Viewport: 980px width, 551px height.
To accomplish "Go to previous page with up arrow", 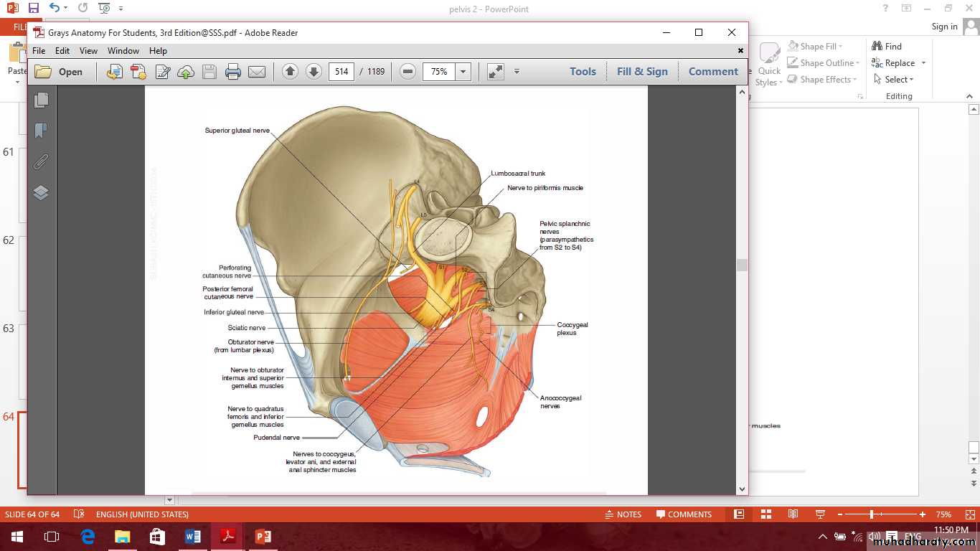I will [290, 72].
